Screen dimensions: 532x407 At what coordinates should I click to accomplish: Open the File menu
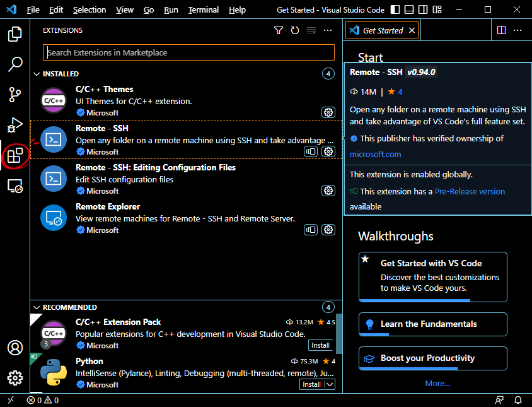point(33,10)
